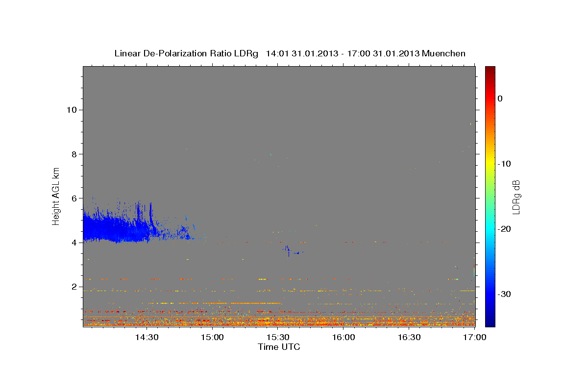Viewport: 588px width, 392px height.
Task: Click the plot title 'Linear De-Polarization Ratio LDRg'
Action: [x=186, y=53]
